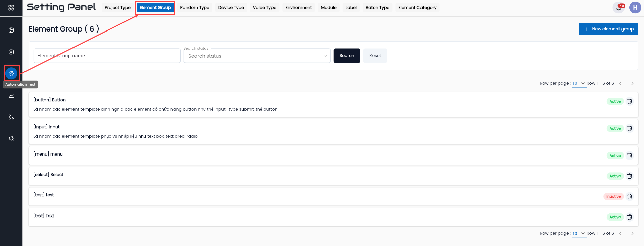The height and width of the screenshot is (246, 644).
Task: Open the Automation Test gear icon
Action: pyautogui.click(x=11, y=73)
